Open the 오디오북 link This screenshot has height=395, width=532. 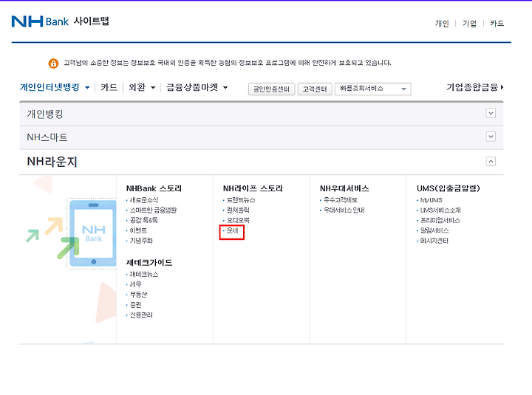(x=238, y=220)
